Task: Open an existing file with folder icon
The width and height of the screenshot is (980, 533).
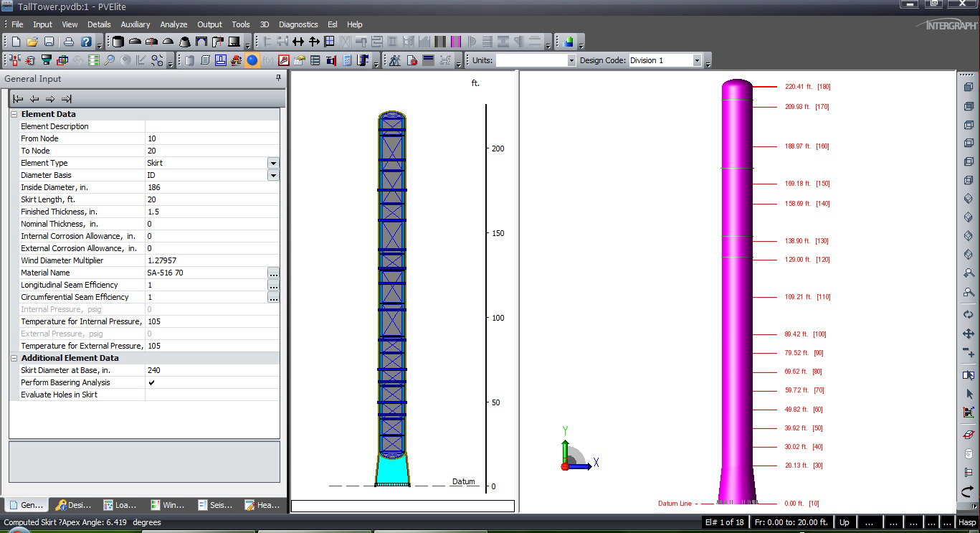Action: (32, 42)
